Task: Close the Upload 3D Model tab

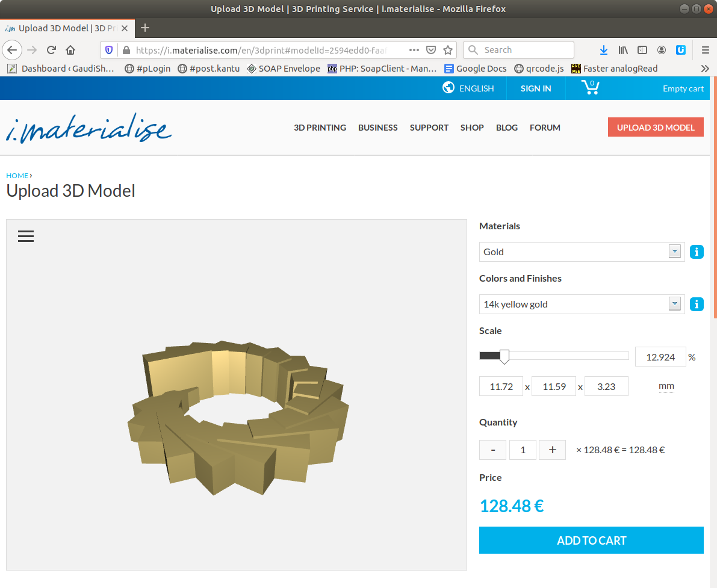Action: (x=125, y=28)
